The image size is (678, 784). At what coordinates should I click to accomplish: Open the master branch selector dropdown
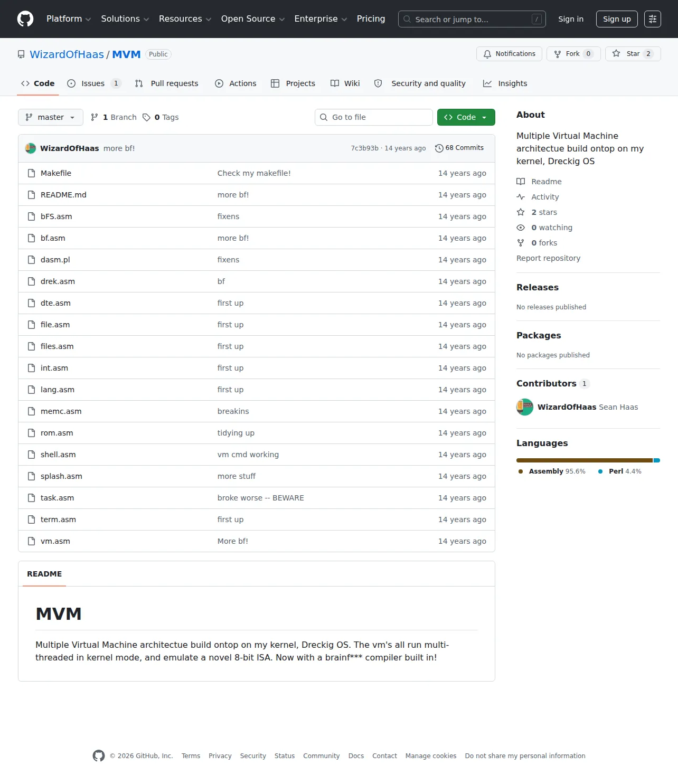point(51,117)
